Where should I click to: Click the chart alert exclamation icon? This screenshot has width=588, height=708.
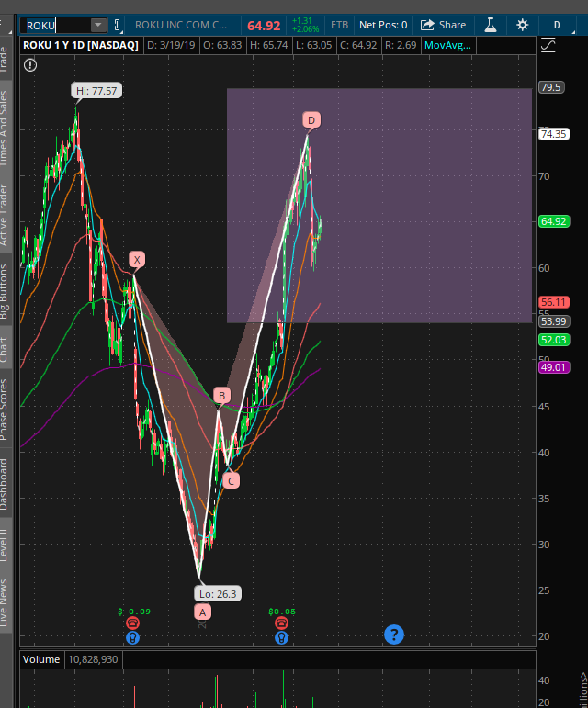coord(30,64)
